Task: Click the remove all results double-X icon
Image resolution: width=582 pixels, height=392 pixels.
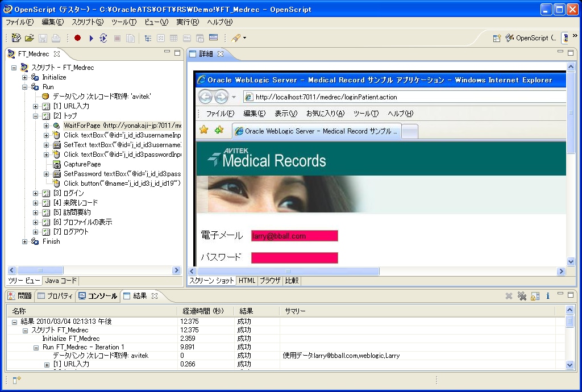Action: pyautogui.click(x=522, y=295)
